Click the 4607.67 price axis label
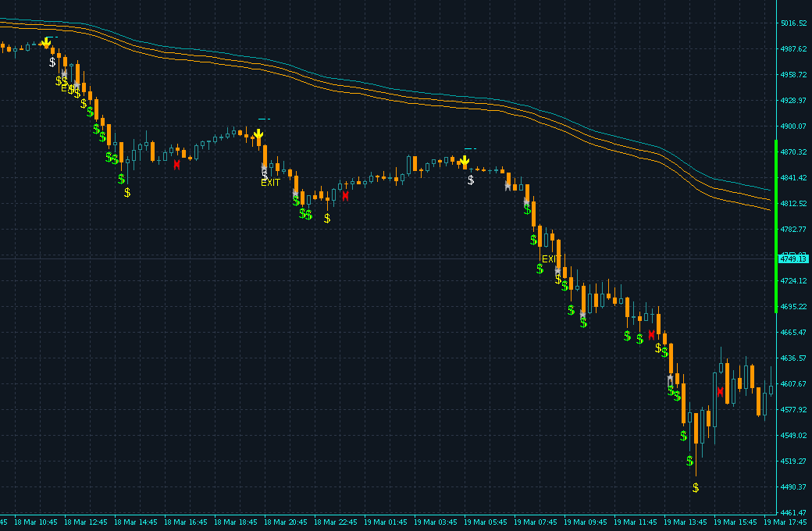This screenshot has width=812, height=531. pyautogui.click(x=794, y=384)
